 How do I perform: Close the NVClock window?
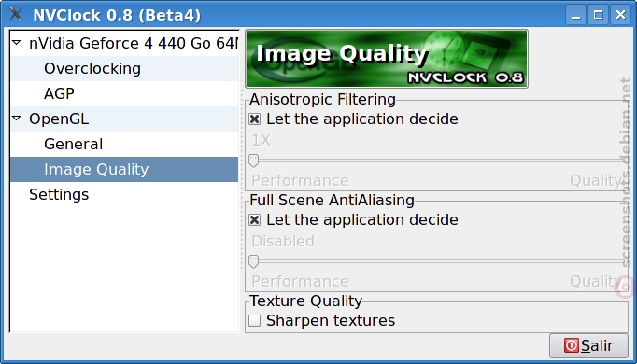coord(620,15)
